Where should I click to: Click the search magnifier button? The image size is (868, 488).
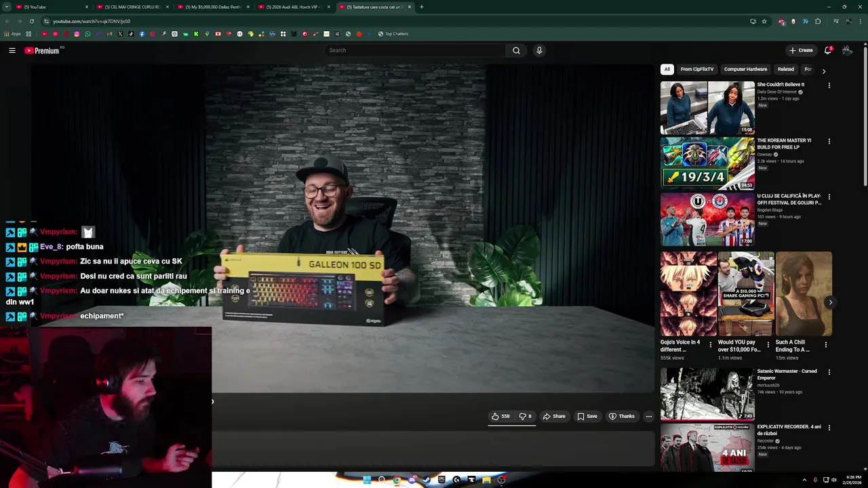[x=516, y=50]
